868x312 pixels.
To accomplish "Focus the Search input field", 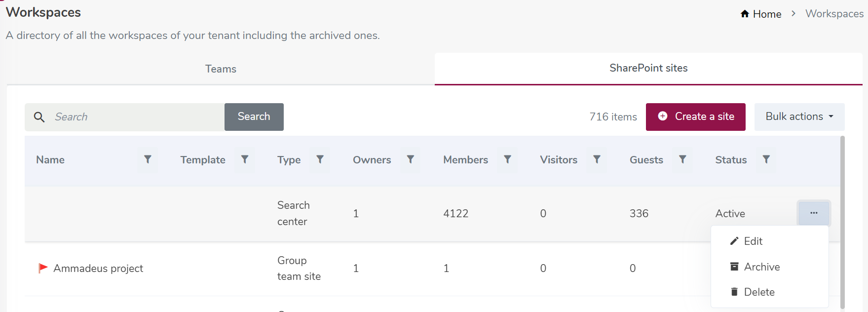I will tap(125, 117).
